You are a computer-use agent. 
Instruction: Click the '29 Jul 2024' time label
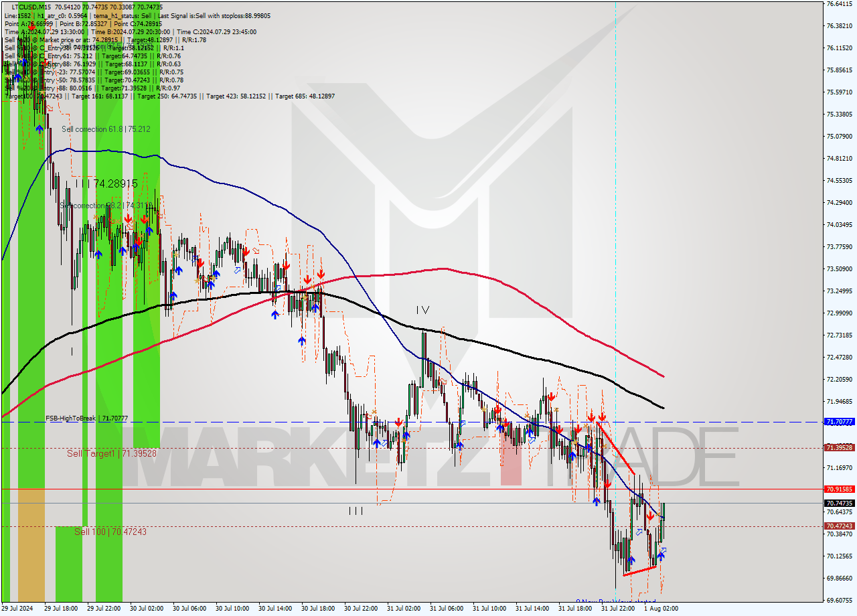18,609
